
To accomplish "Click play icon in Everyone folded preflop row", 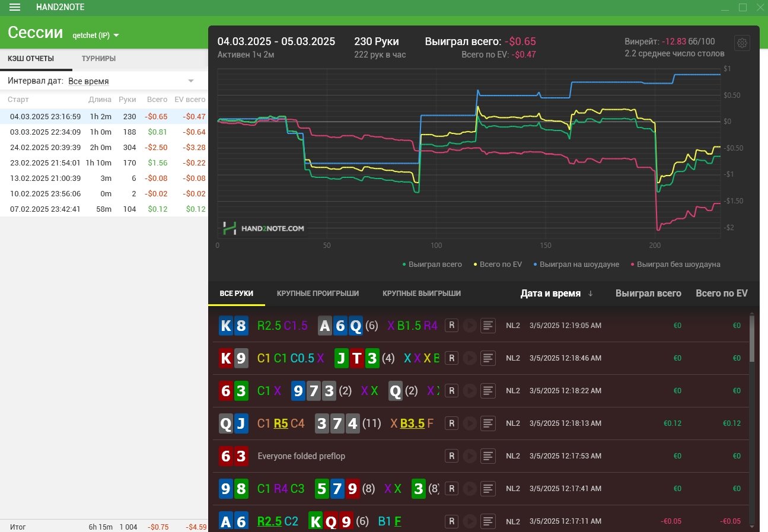I will (x=470, y=456).
